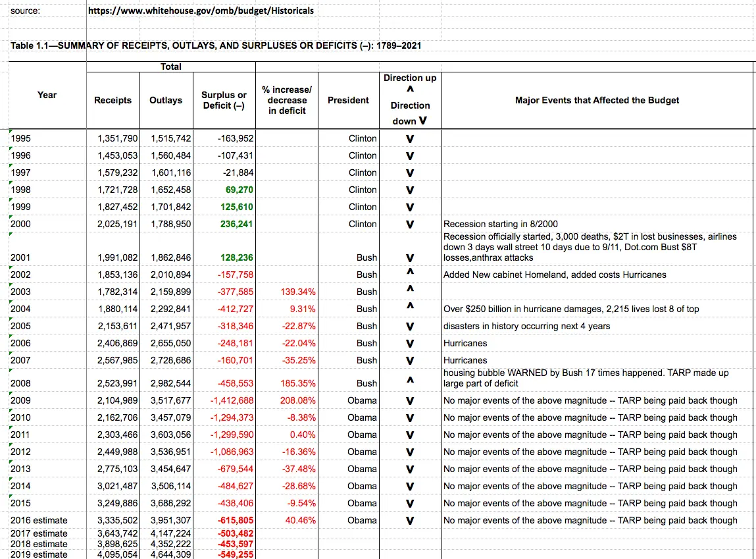Select the 2019 estimate year cell
756x559 pixels.
(39, 554)
